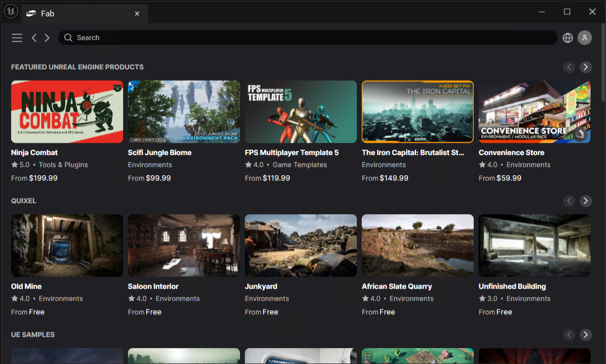The width and height of the screenshot is (606, 364).
Task: Close the Fab tab
Action: 137,14
